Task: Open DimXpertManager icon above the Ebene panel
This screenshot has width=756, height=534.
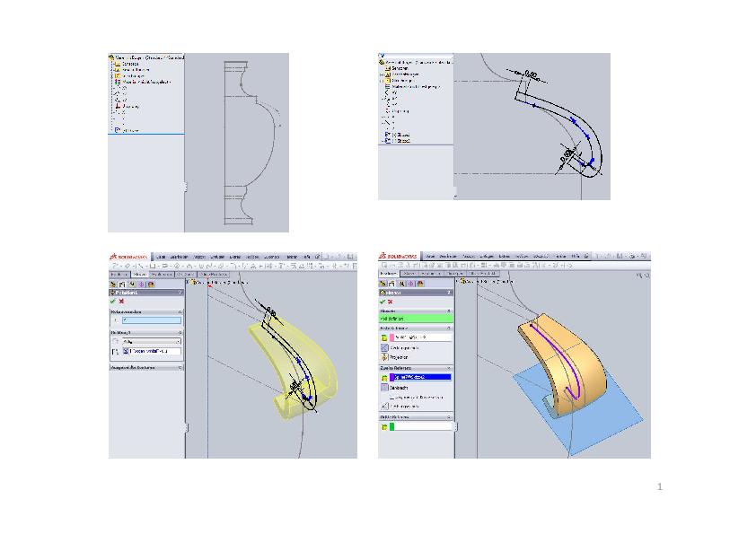Action: tap(411, 284)
